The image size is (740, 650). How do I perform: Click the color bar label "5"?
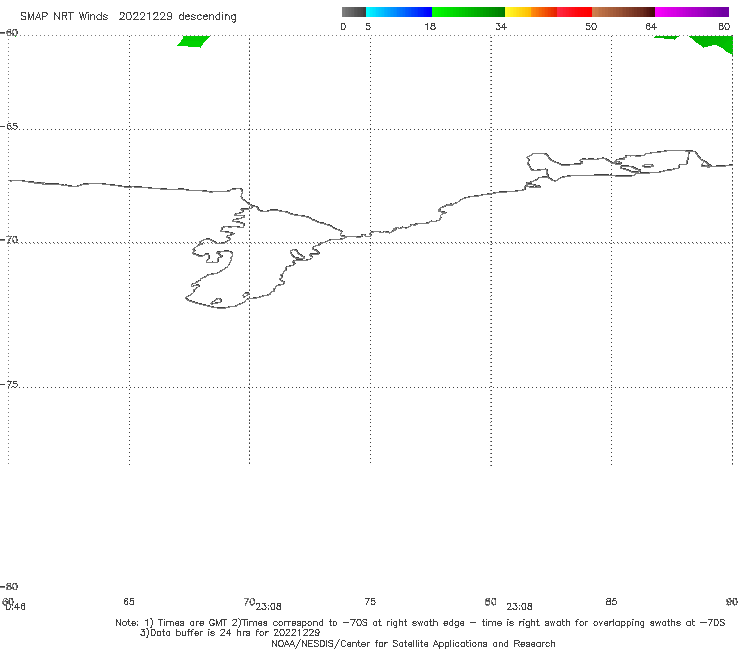pyautogui.click(x=368, y=26)
